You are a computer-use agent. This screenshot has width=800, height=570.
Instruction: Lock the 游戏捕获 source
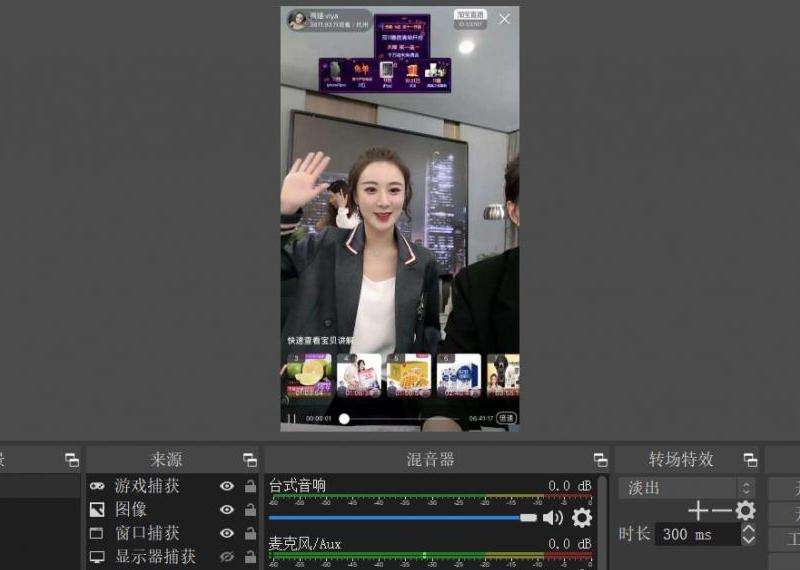250,486
